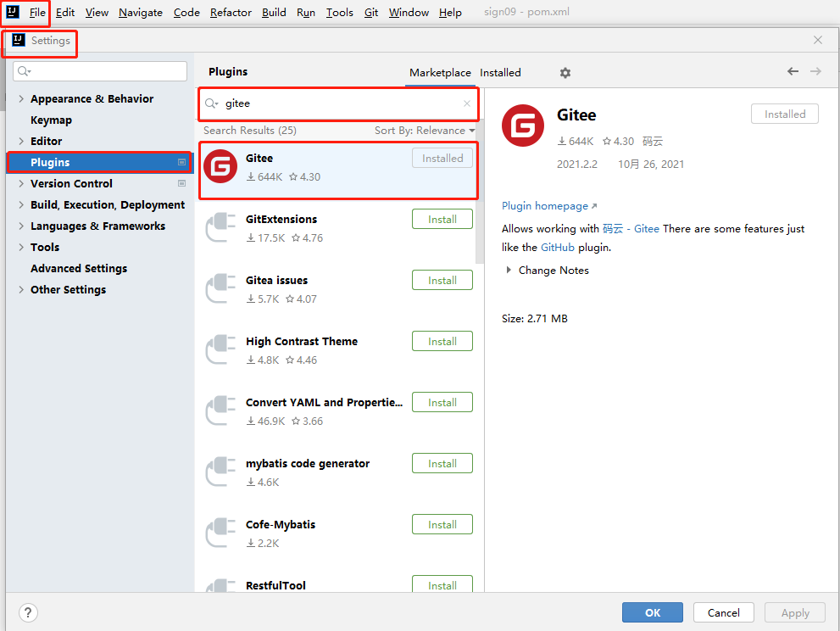Switch to the Marketplace tab
This screenshot has width=840, height=631.
[x=440, y=72]
